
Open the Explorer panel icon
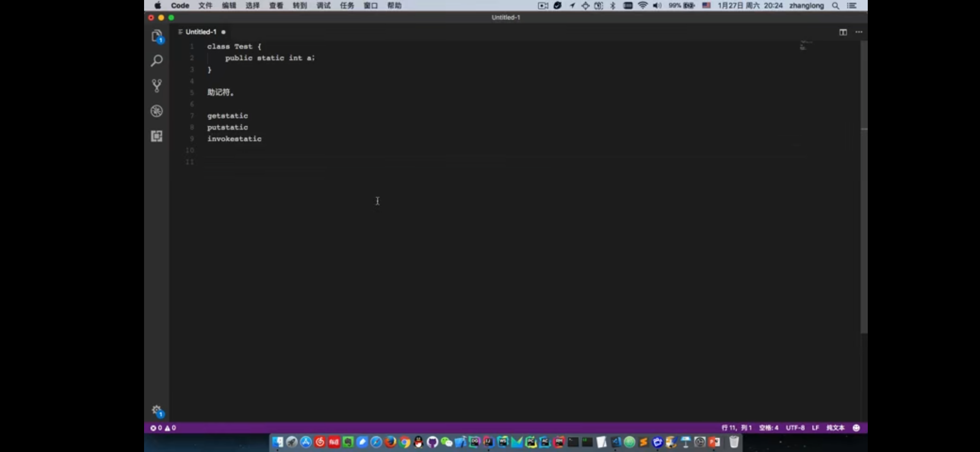pos(157,36)
